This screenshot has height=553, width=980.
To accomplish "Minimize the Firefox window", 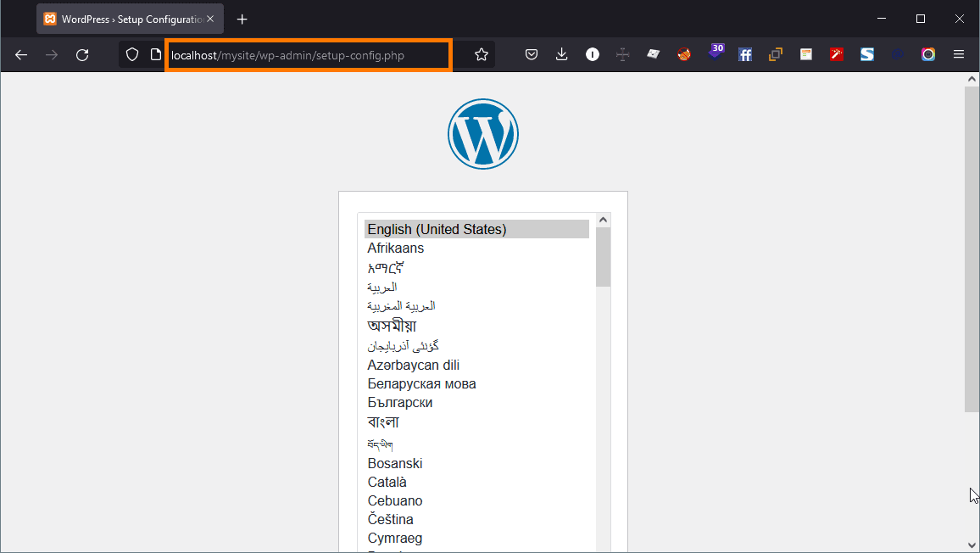I will pyautogui.click(x=882, y=19).
